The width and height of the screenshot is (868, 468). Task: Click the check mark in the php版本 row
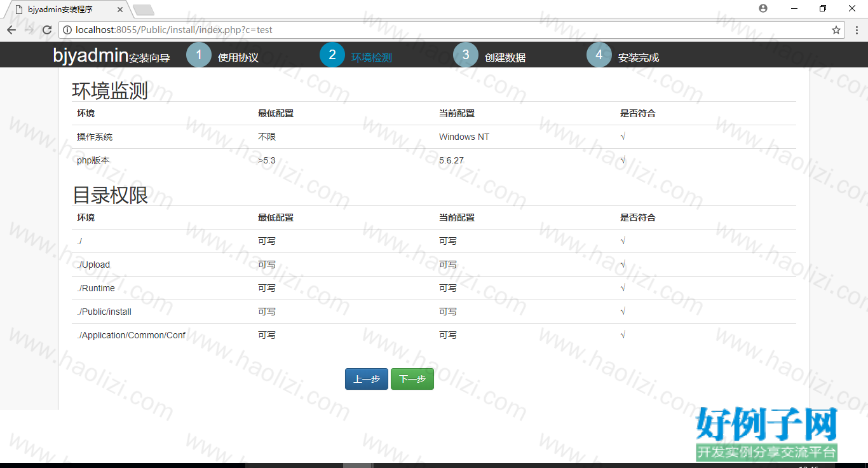pos(623,160)
